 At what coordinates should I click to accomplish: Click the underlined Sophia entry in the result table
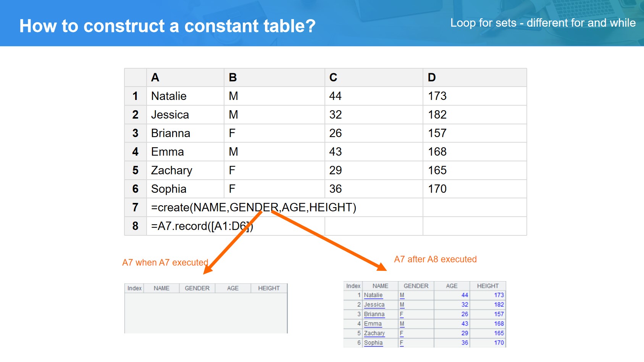[x=373, y=343]
